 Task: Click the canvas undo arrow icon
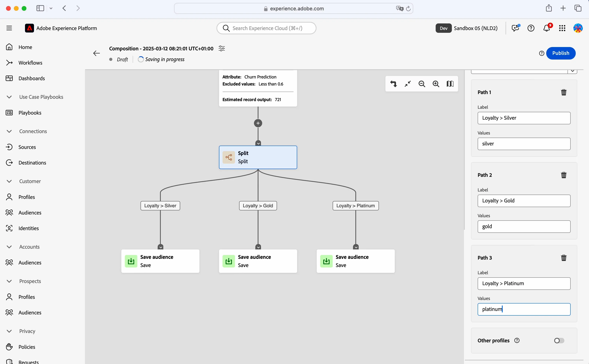pyautogui.click(x=394, y=84)
